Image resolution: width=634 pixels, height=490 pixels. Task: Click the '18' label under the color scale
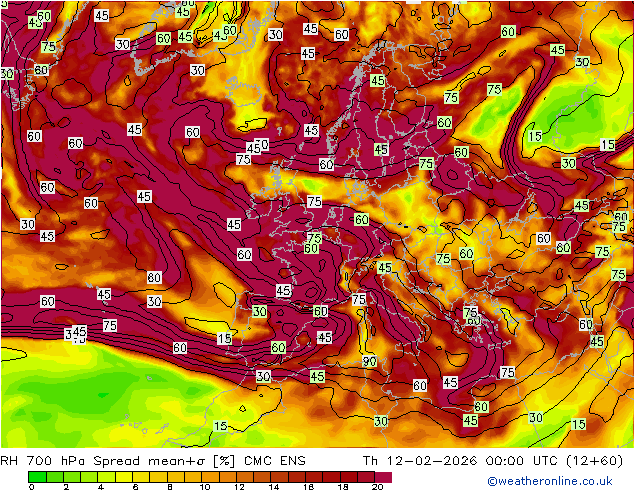pyautogui.click(x=343, y=487)
